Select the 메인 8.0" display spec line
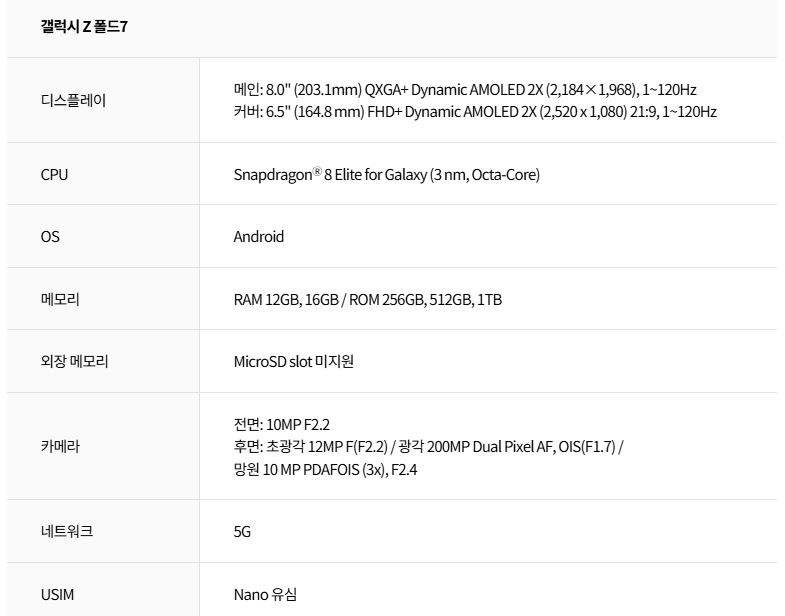The height and width of the screenshot is (616, 785). click(x=464, y=89)
